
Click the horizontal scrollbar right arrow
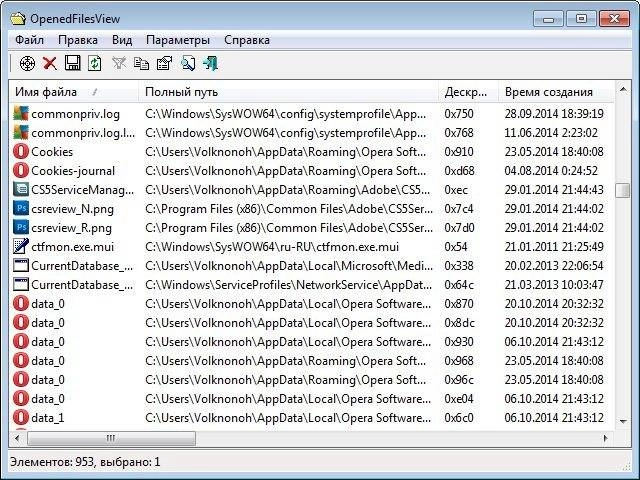tap(606, 438)
